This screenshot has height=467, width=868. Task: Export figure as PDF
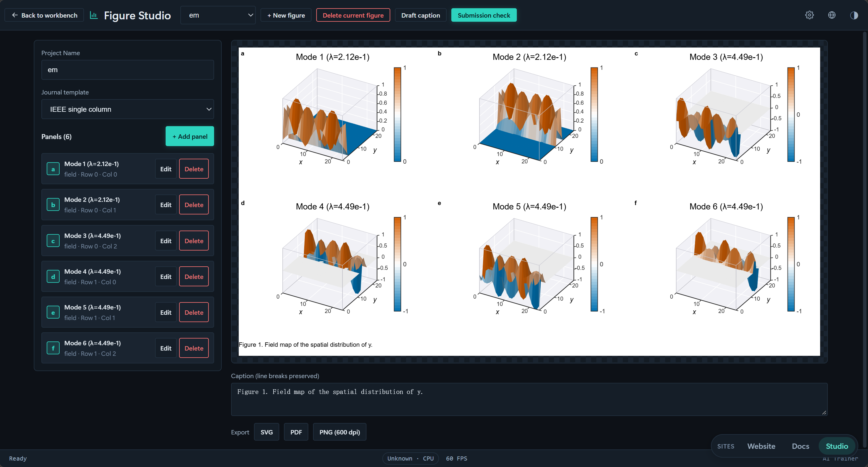coord(296,432)
